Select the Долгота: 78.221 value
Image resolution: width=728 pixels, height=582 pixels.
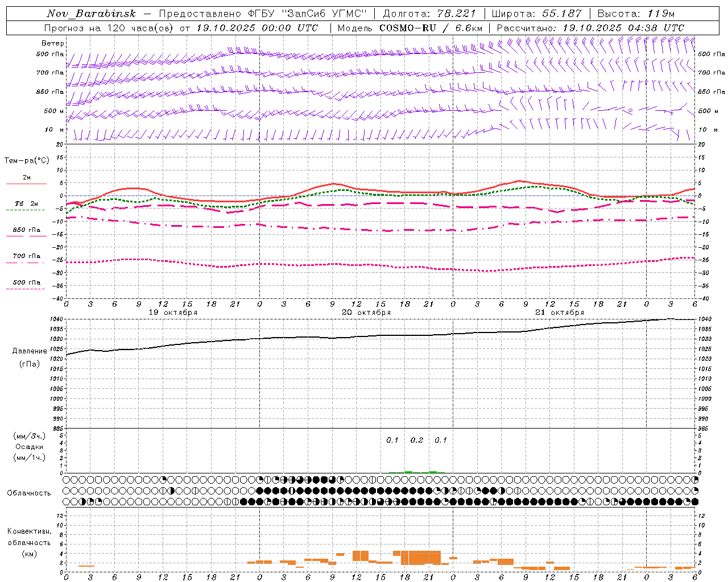coord(429,14)
